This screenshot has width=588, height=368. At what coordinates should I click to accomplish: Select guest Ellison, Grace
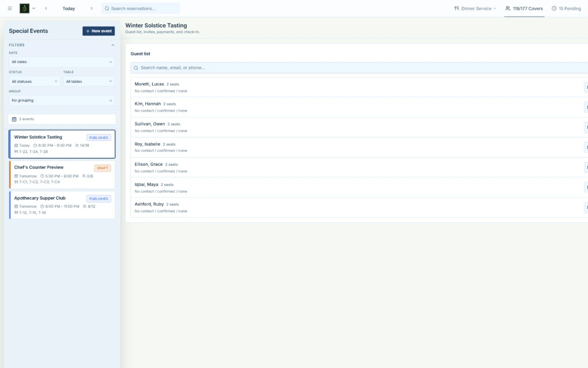tap(359, 167)
